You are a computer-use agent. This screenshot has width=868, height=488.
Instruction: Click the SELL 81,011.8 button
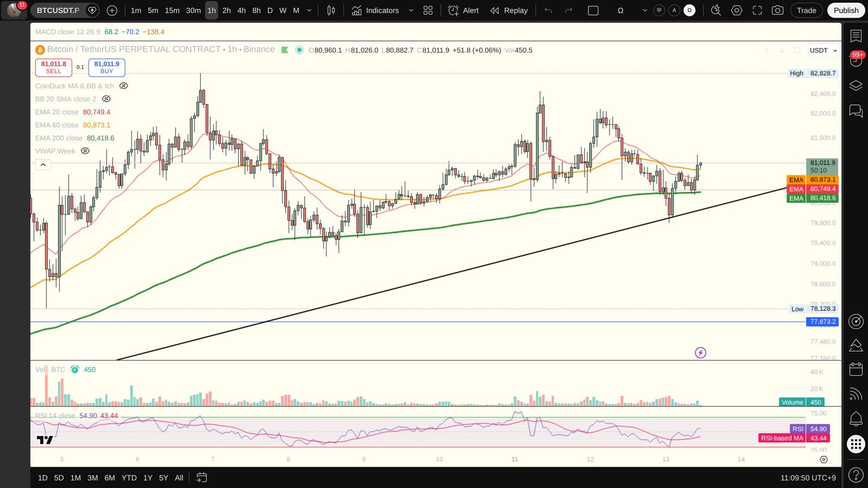54,67
